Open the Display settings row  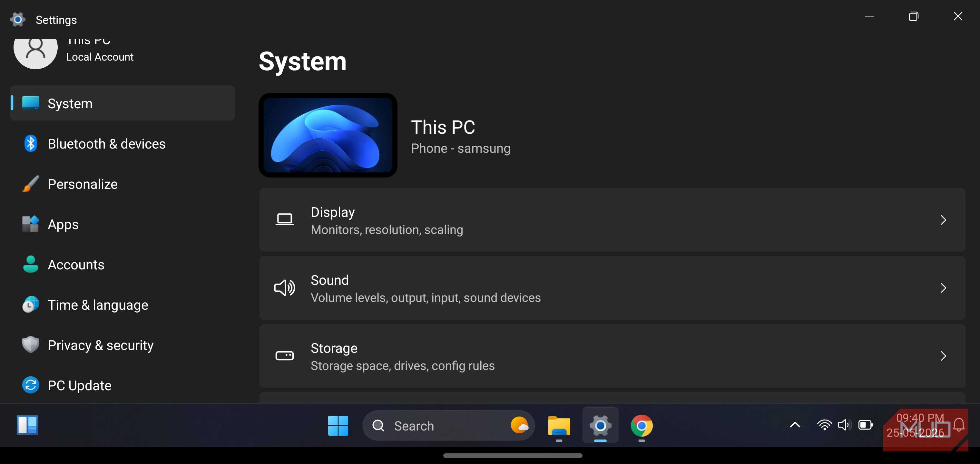pyautogui.click(x=612, y=220)
